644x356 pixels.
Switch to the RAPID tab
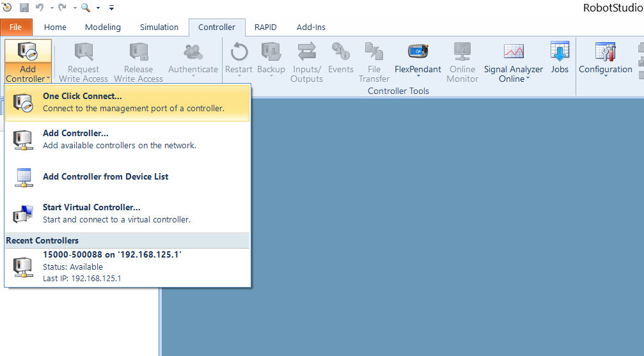265,27
